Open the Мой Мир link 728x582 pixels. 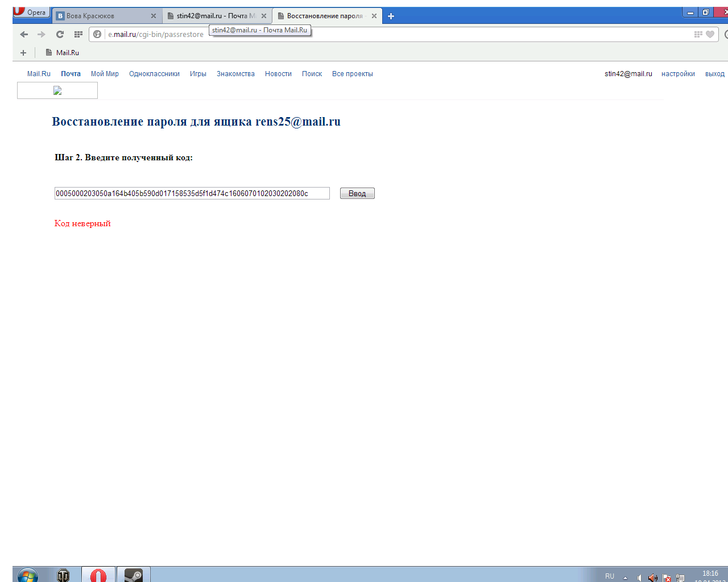click(x=105, y=74)
